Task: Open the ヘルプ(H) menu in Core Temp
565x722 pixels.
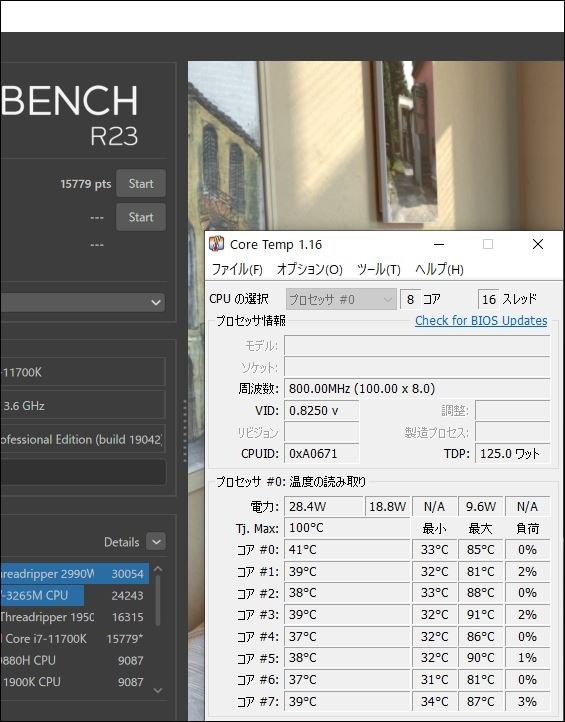Action: 439,269
